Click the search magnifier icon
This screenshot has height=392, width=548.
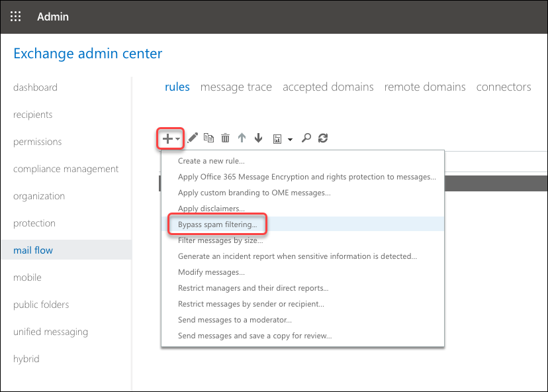306,138
